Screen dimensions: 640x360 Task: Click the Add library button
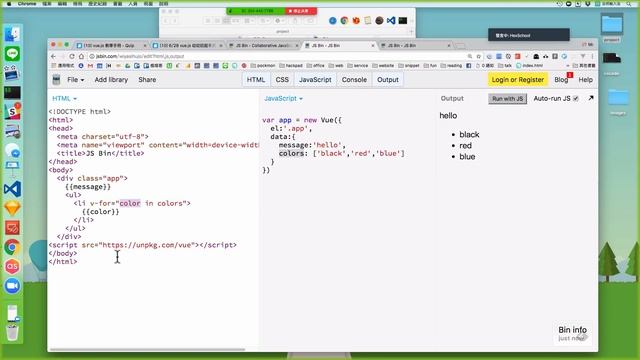pos(111,80)
